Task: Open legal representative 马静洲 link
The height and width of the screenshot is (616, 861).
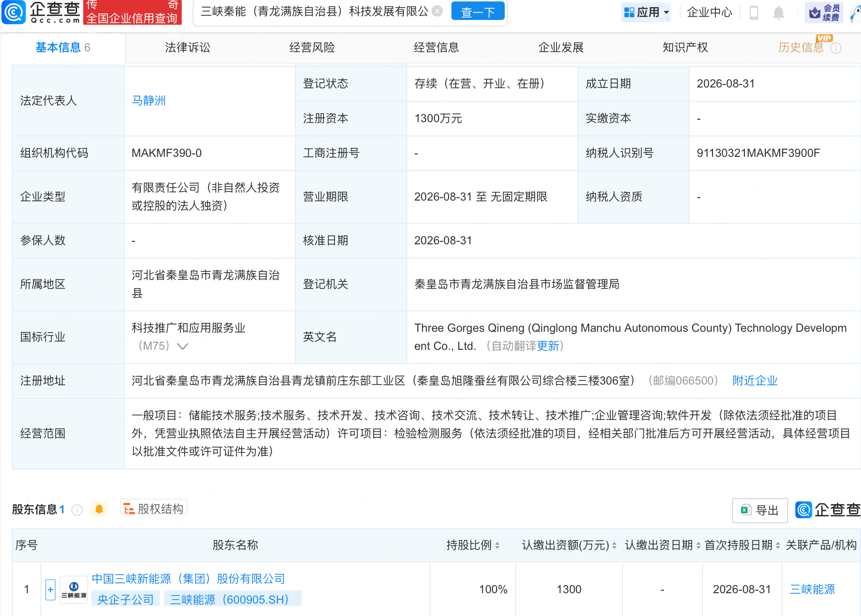Action: coord(148,101)
